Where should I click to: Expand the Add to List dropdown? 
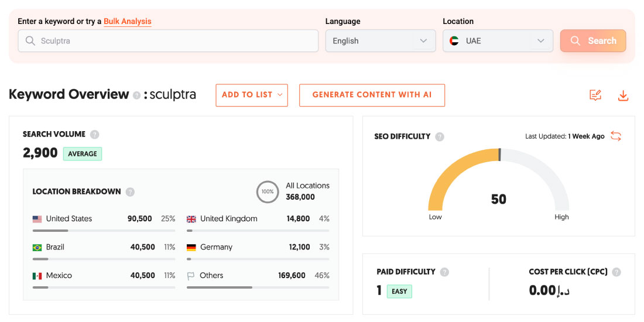pyautogui.click(x=252, y=95)
